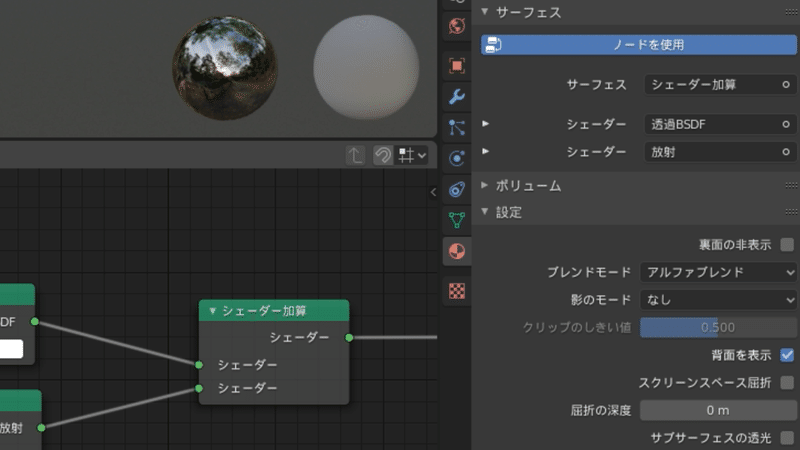The height and width of the screenshot is (450, 800).
Task: Open the Object properties tab icon
Action: [457, 66]
